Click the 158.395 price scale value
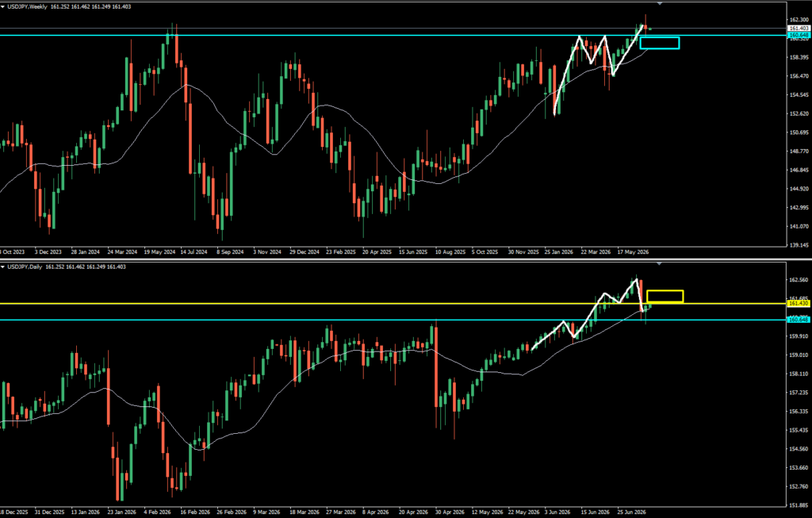This screenshot has height=518, width=812. tap(799, 57)
